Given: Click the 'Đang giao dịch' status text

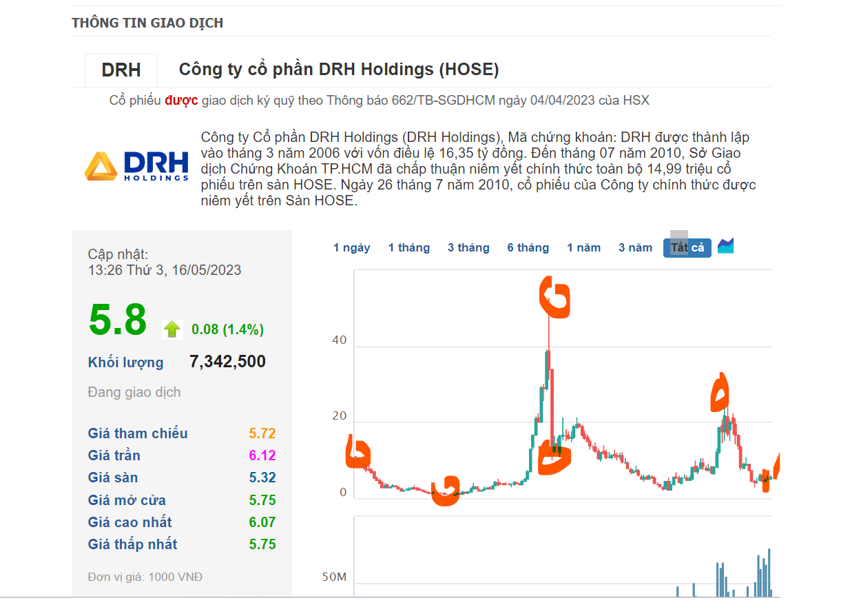Looking at the screenshot, I should pos(134,392).
